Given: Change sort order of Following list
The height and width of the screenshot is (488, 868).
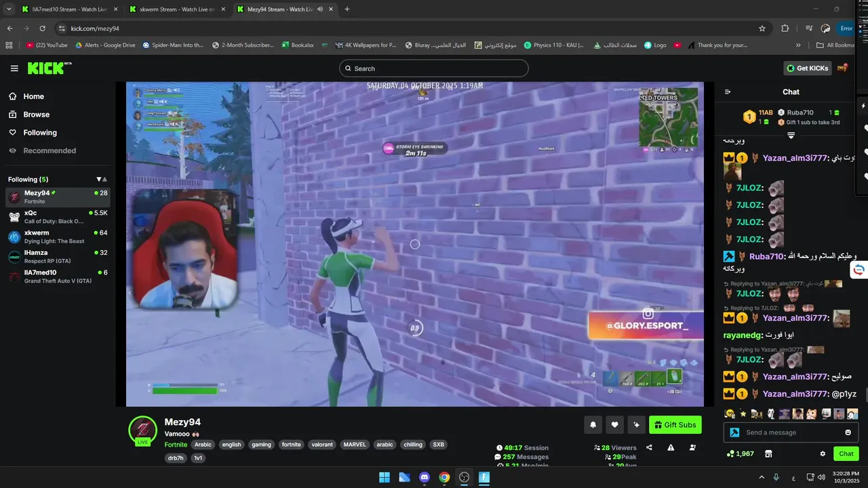Looking at the screenshot, I should click(x=102, y=180).
